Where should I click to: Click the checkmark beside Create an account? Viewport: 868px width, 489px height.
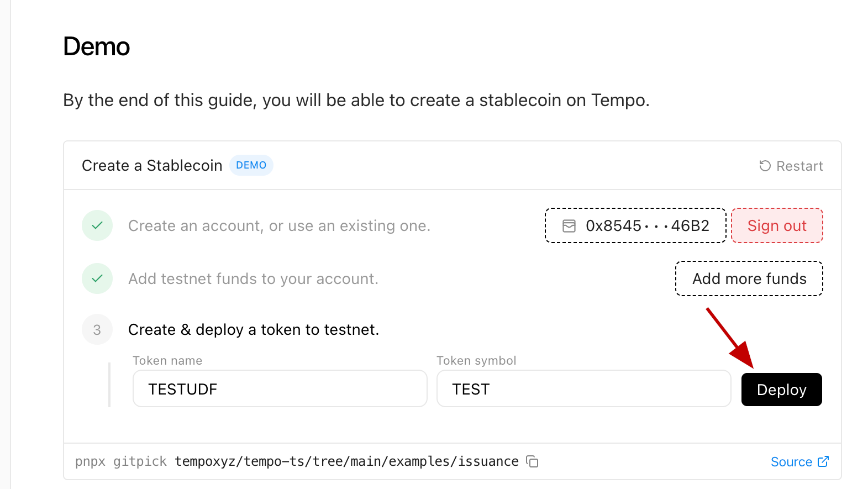(97, 225)
